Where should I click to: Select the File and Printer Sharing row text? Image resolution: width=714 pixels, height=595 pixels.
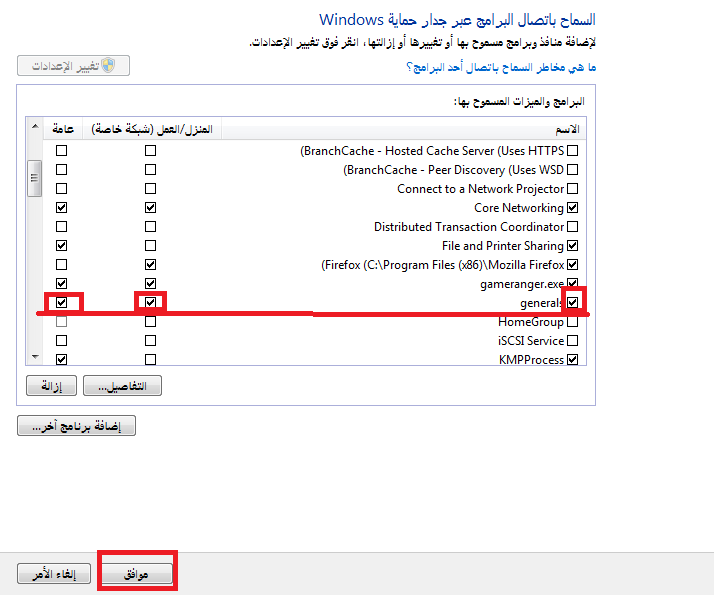[x=503, y=246]
